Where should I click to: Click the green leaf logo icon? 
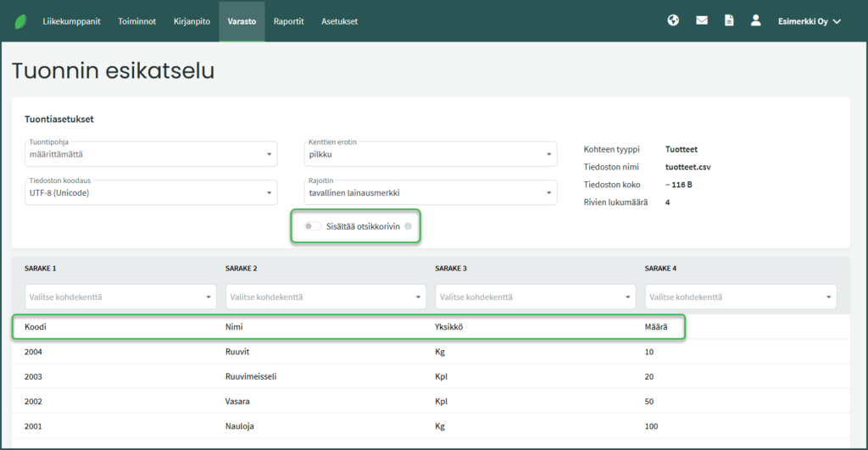tap(19, 21)
